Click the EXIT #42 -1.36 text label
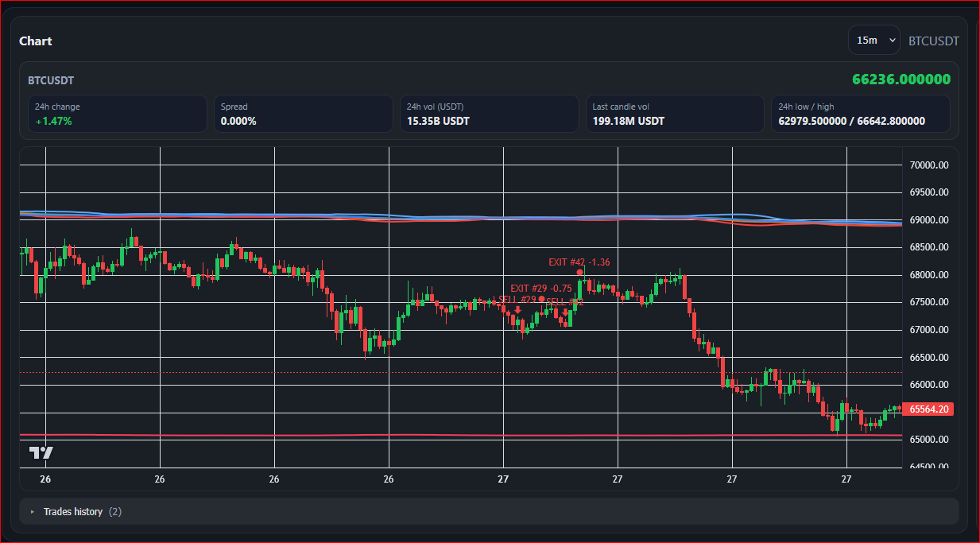 (x=579, y=262)
